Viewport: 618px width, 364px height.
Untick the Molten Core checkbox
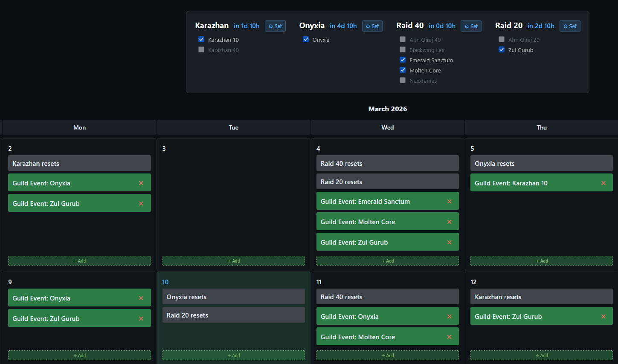pos(403,70)
